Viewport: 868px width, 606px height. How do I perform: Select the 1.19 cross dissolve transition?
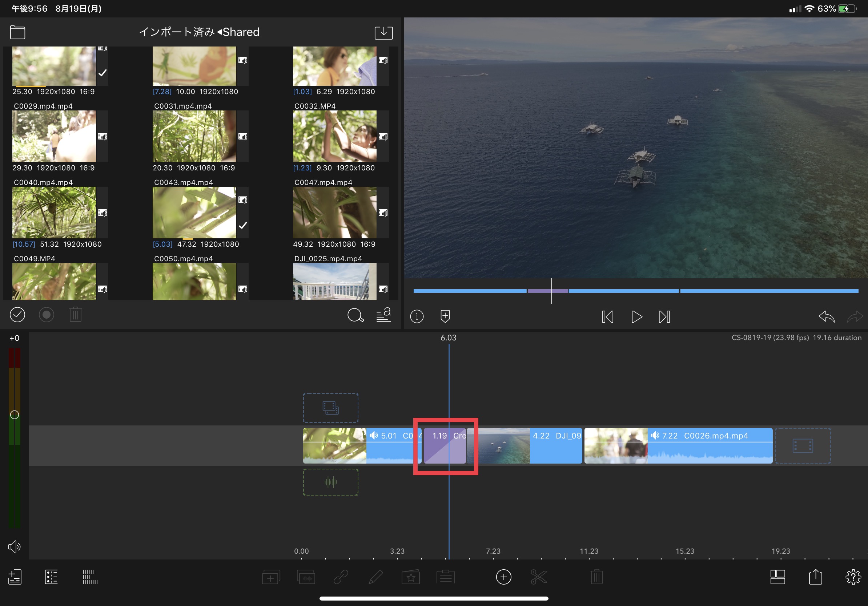(x=445, y=446)
